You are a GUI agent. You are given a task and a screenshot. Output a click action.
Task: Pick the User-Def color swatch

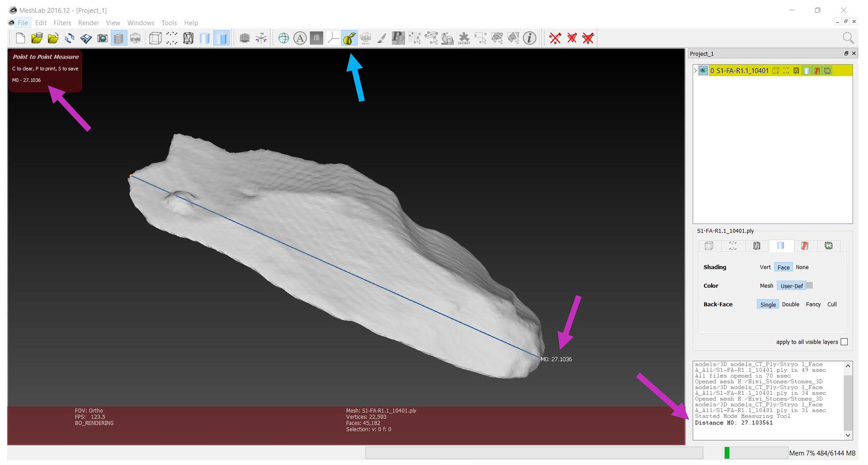(809, 285)
